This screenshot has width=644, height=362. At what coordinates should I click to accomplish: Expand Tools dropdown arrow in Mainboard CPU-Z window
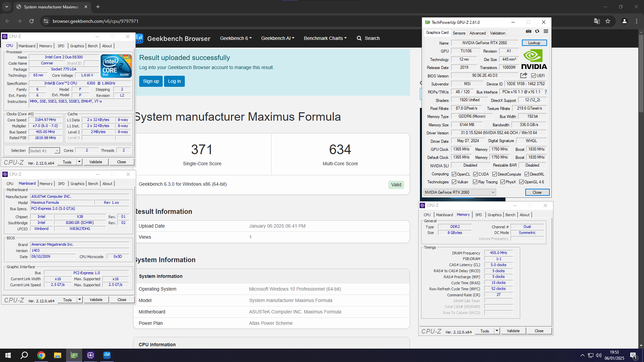click(80, 300)
